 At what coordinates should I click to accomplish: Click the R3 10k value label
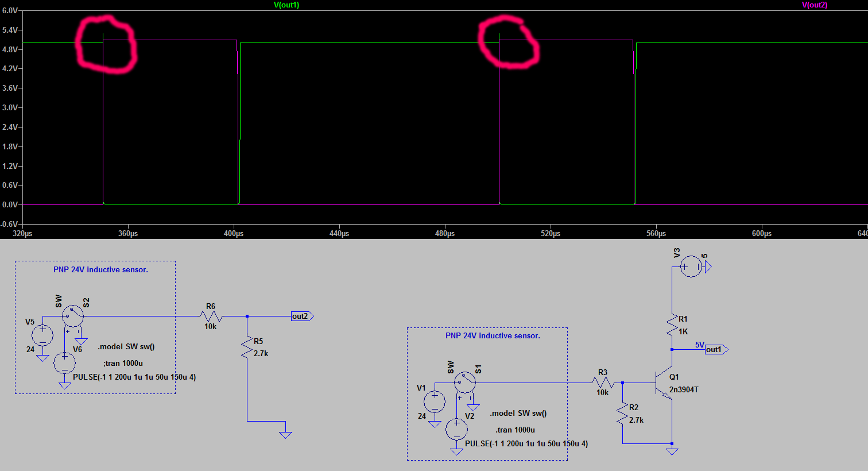[x=602, y=392]
